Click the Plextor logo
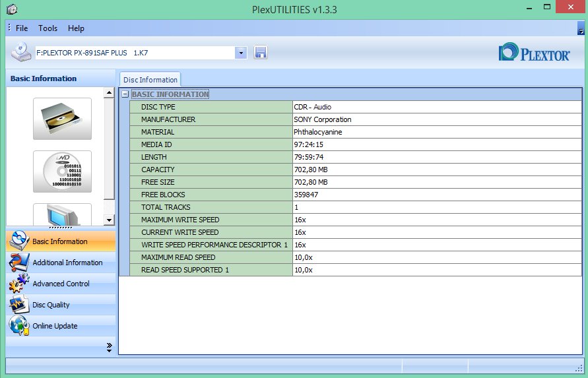This screenshot has height=378, width=588. coord(535,53)
